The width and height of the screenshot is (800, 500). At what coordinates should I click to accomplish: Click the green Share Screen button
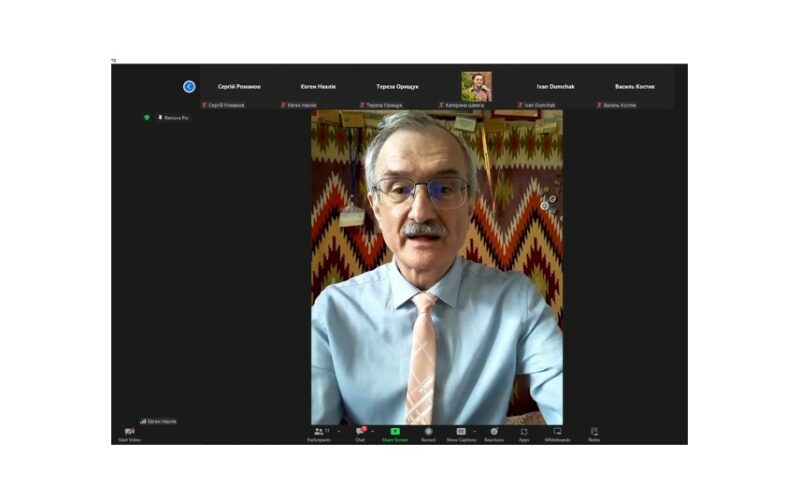tap(394, 432)
